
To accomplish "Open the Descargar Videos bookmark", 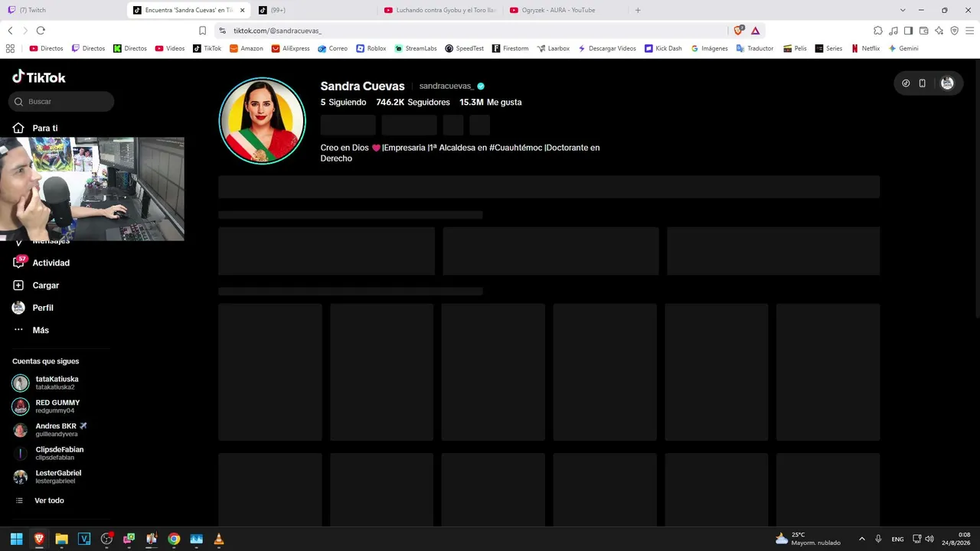I will click(x=607, y=48).
